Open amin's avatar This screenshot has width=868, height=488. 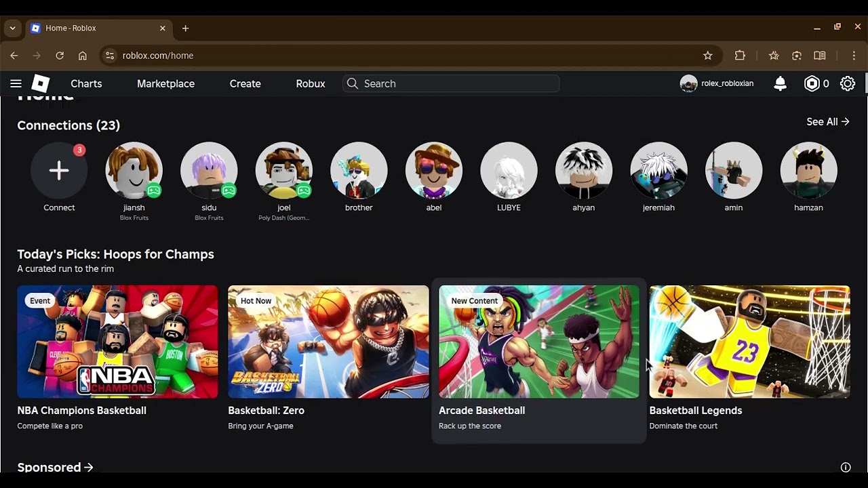[x=733, y=170]
